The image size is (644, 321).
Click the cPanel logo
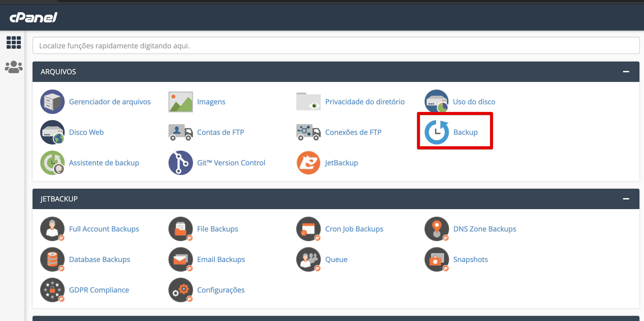click(34, 17)
